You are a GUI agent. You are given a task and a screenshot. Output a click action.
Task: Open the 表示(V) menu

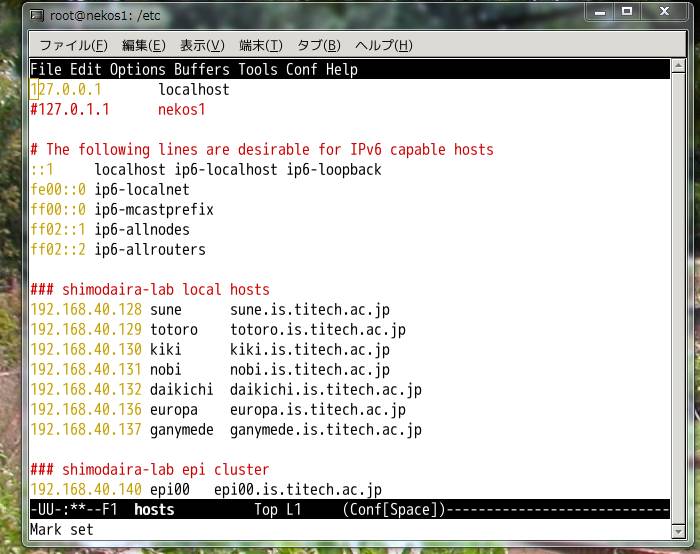tap(202, 45)
